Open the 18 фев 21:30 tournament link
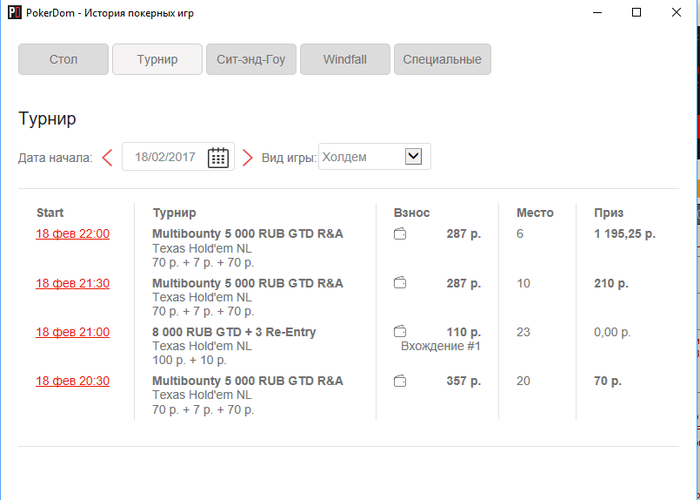 [x=73, y=283]
